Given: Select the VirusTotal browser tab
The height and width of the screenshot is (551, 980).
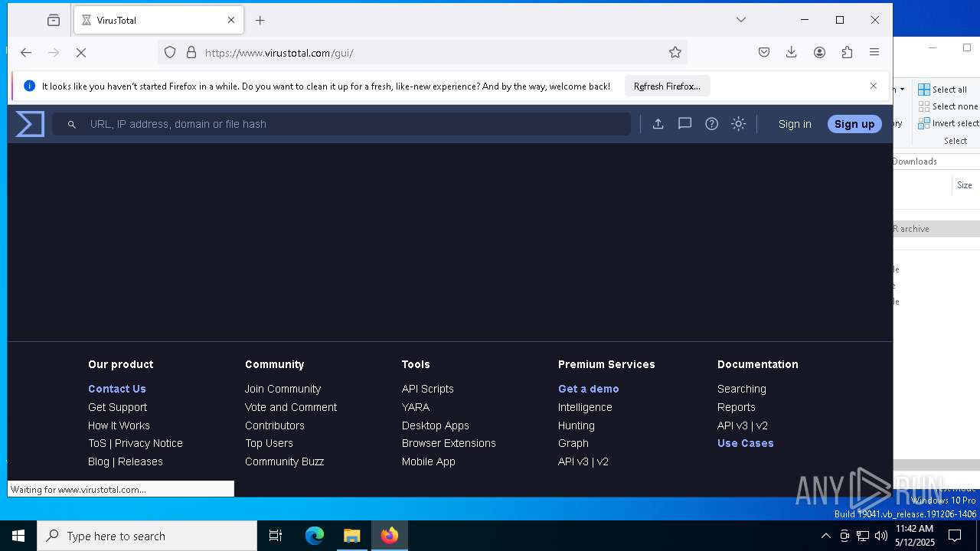Looking at the screenshot, I should (158, 21).
